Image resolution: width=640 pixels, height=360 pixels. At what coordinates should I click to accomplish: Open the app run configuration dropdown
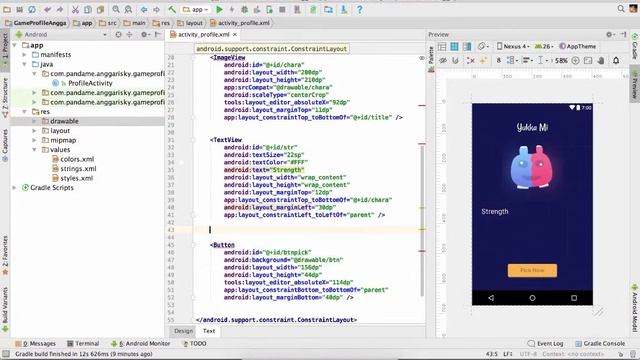[196, 9]
